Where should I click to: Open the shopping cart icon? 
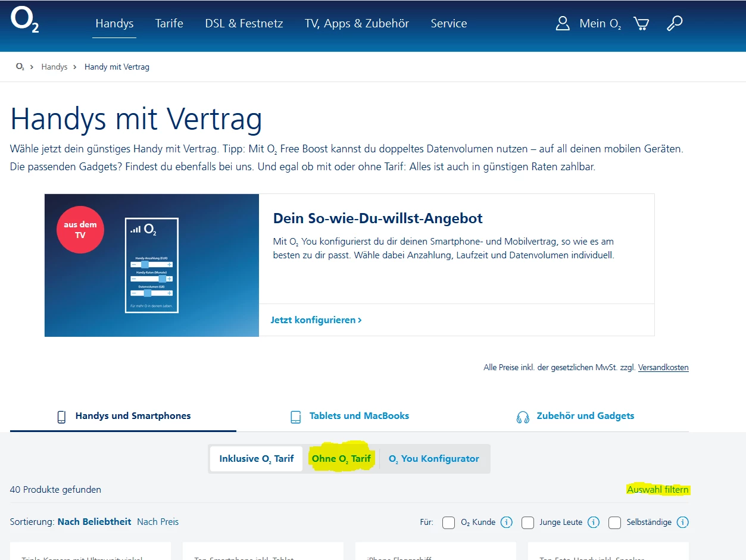coord(641,23)
